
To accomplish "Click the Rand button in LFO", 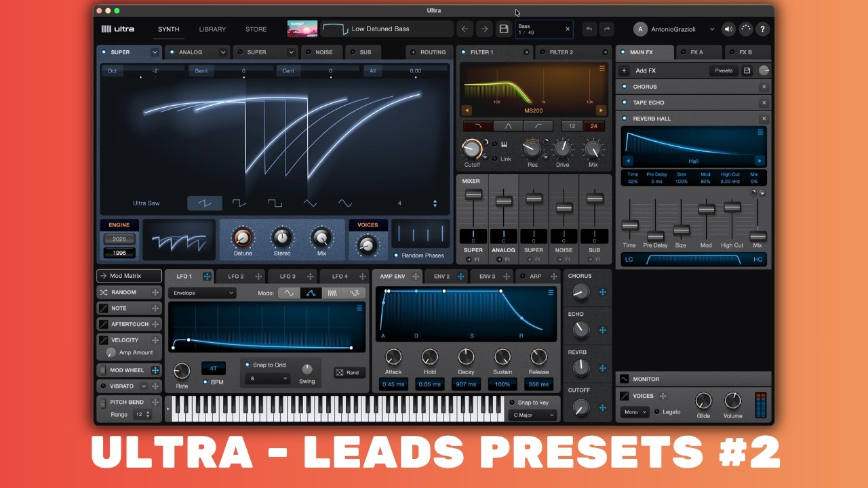I will pos(350,373).
